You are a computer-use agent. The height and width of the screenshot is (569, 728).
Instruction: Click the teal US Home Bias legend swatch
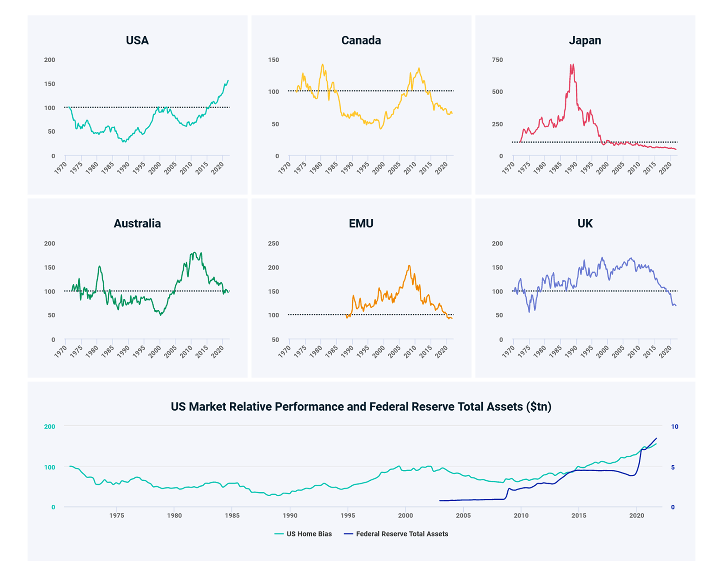[279, 534]
